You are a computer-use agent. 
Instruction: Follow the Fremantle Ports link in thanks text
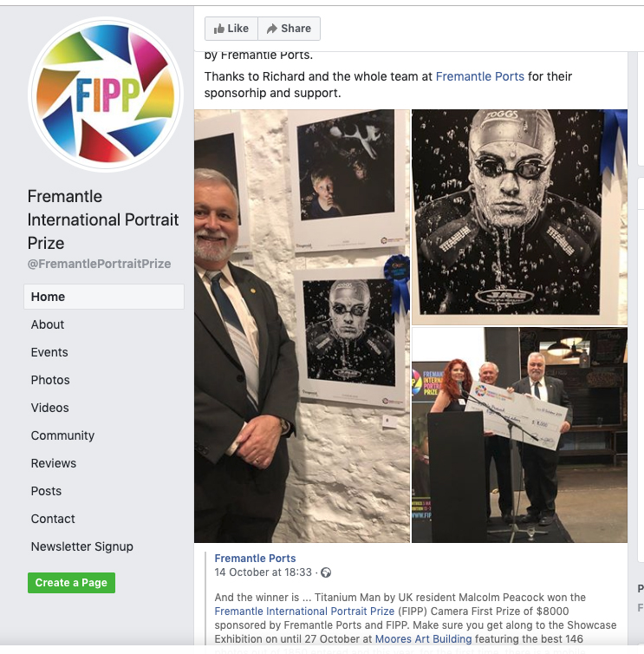tap(480, 76)
